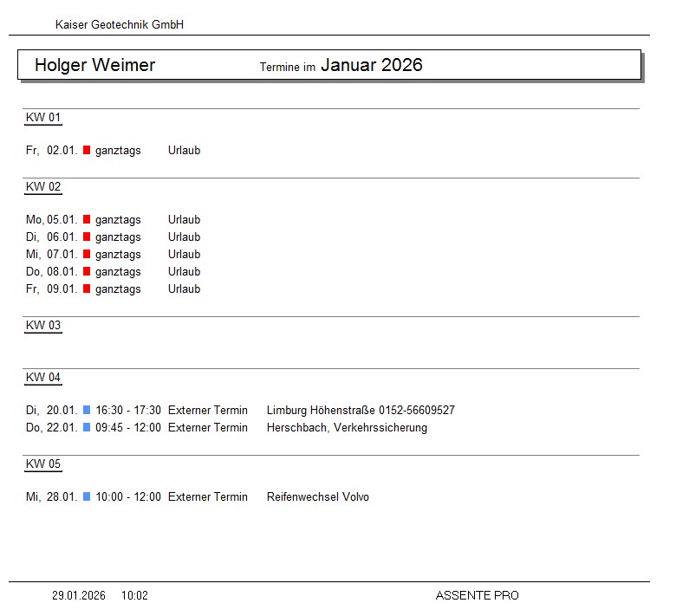Screen dimensions: 676x616
Task: Select the red square beside Mi 07.01.
Action: pyautogui.click(x=87, y=254)
